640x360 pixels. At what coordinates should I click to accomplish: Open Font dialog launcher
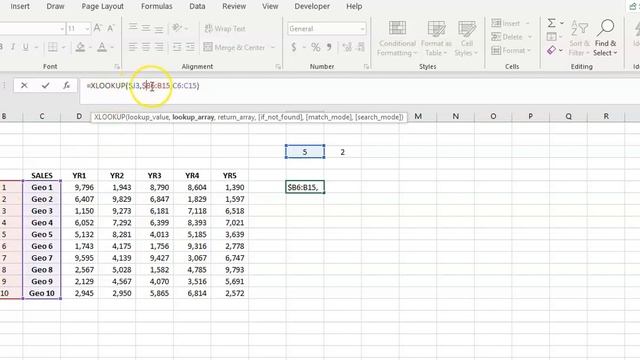coord(117,67)
